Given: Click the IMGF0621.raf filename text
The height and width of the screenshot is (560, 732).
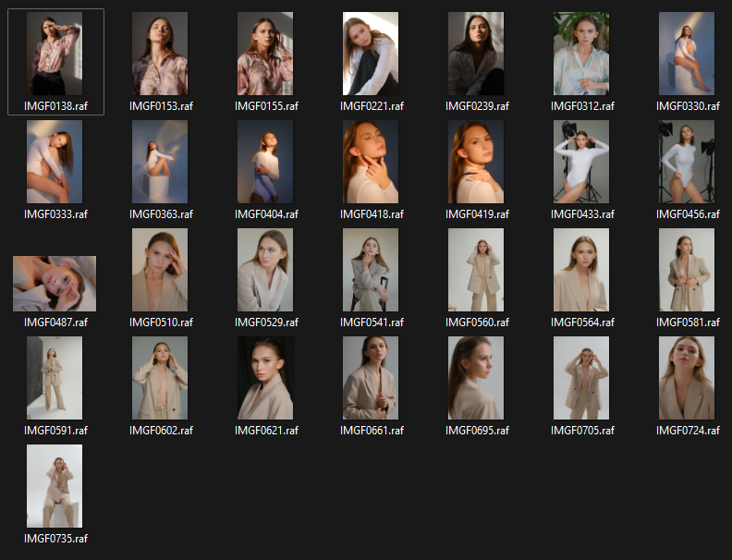Looking at the screenshot, I should coord(266,431).
